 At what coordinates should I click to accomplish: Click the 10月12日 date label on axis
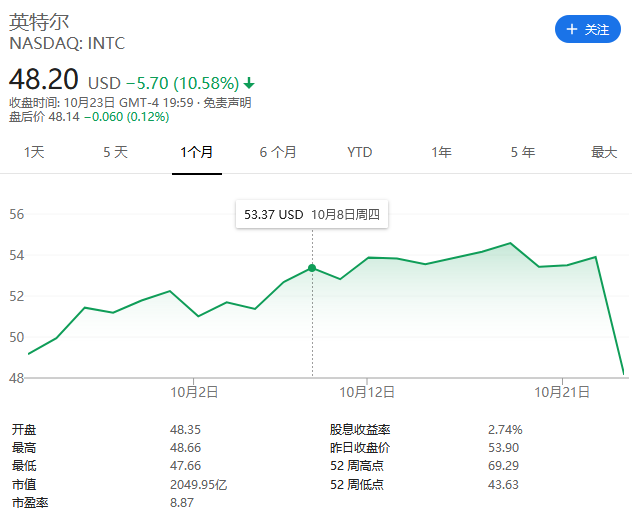[367, 392]
